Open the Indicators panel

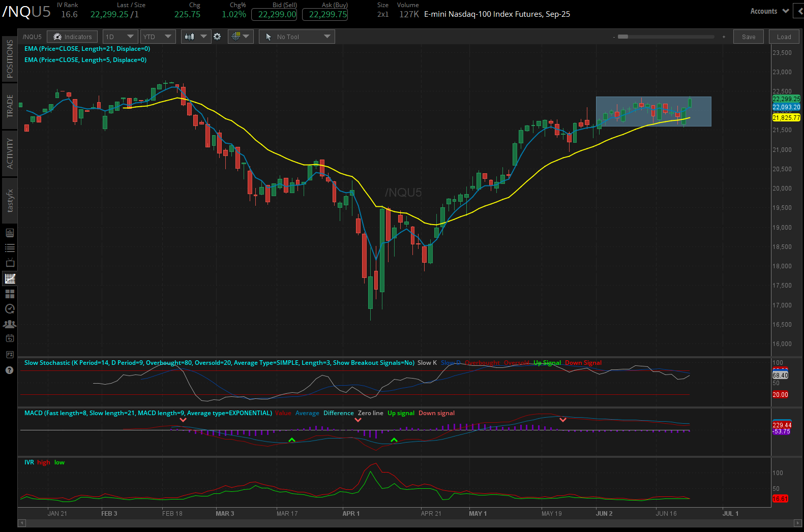tap(72, 37)
